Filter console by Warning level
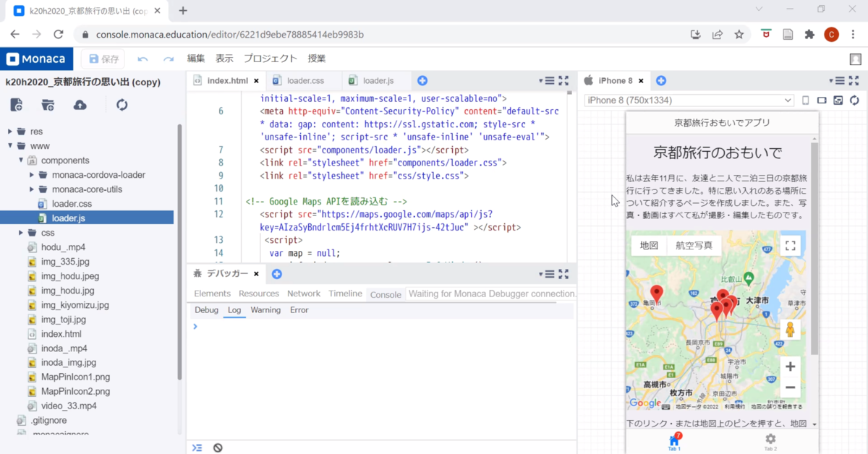 click(x=265, y=310)
